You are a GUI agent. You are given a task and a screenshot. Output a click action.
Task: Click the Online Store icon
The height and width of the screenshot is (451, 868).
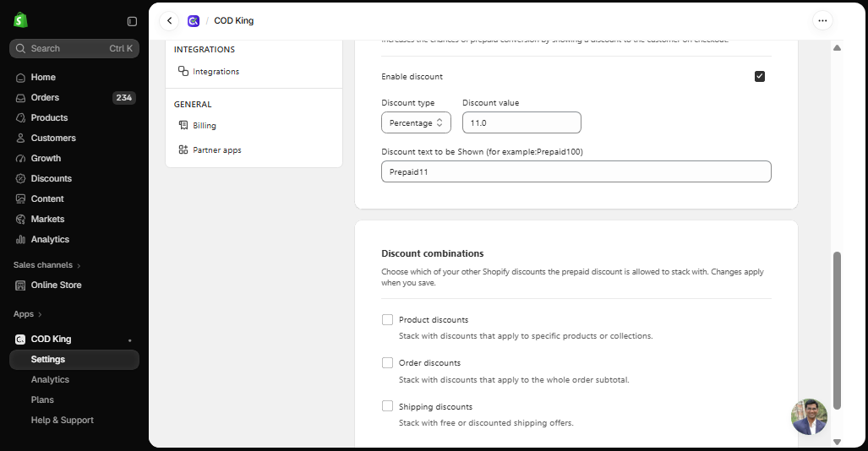tap(20, 285)
